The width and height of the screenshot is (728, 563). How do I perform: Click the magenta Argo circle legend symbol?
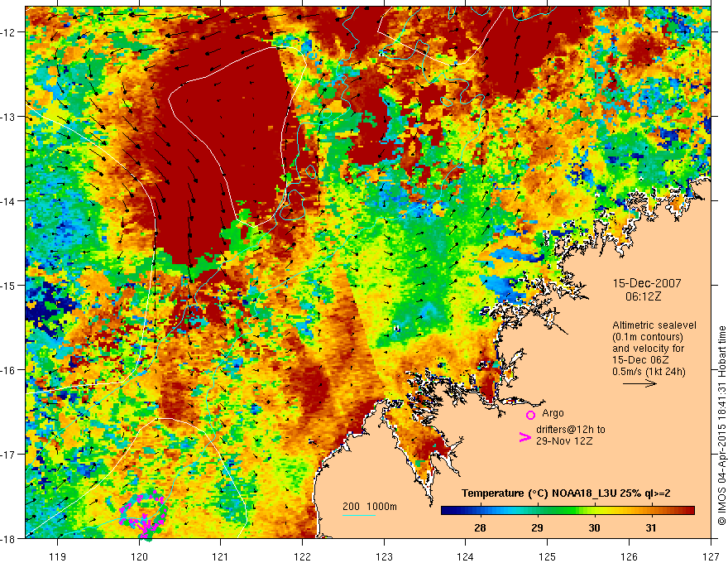[x=530, y=415]
